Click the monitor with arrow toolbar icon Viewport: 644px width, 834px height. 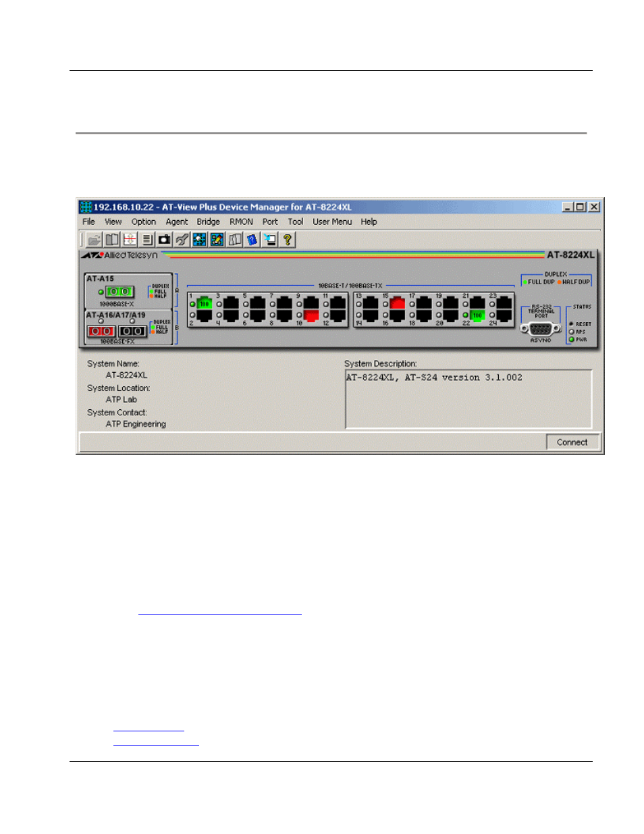click(x=270, y=240)
